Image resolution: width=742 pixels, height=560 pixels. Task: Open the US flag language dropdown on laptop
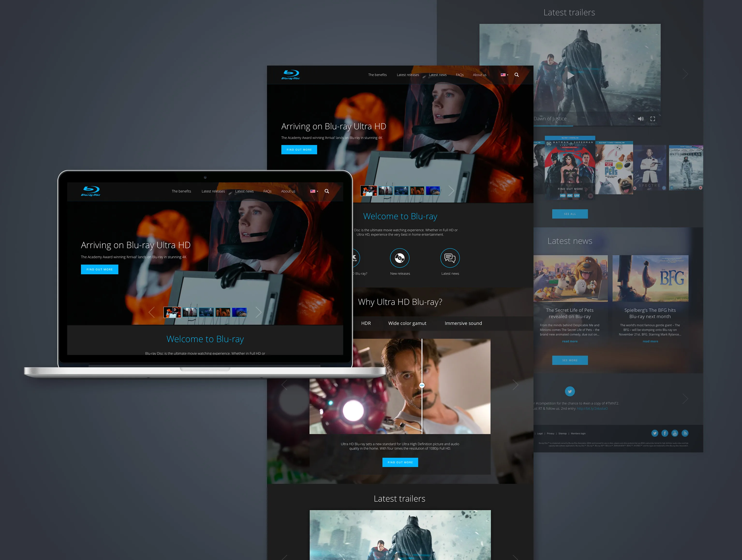point(314,191)
